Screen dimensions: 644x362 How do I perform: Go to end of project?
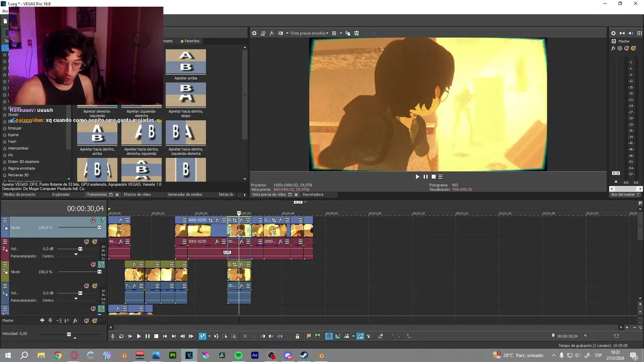[x=174, y=336]
